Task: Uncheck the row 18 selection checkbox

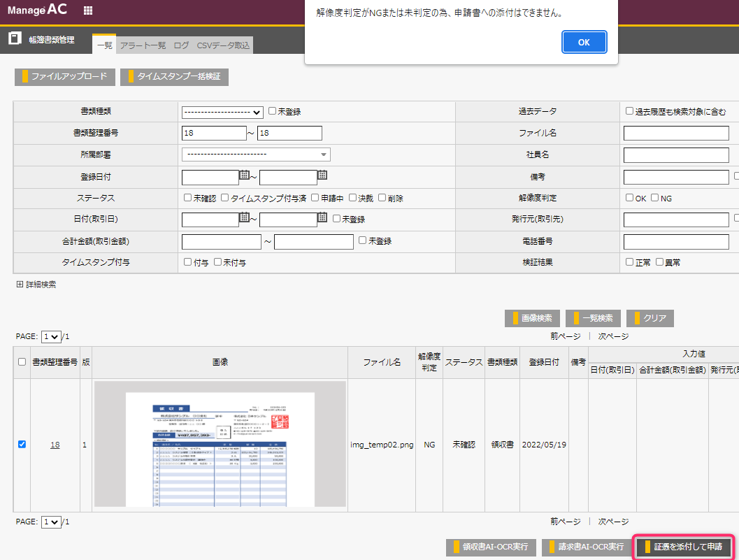Action: tap(22, 444)
